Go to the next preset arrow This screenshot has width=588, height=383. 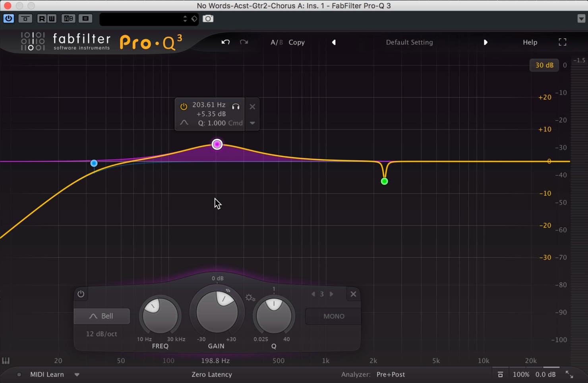pos(485,42)
